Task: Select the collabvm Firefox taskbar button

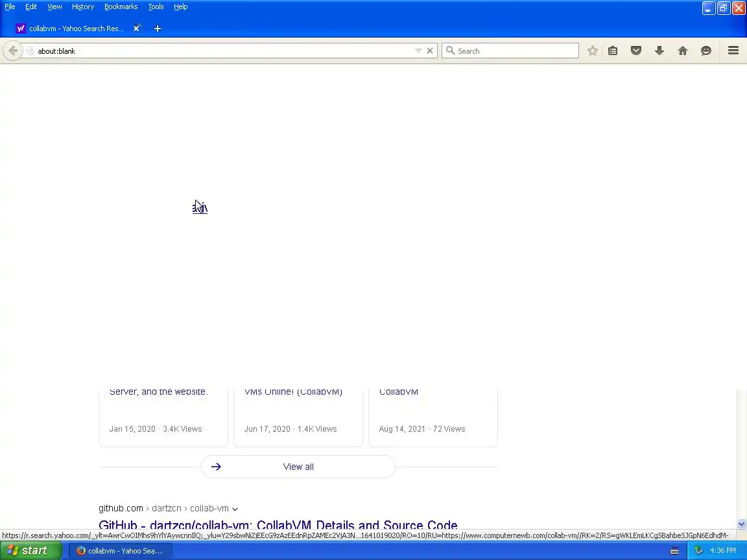Action: [120, 551]
